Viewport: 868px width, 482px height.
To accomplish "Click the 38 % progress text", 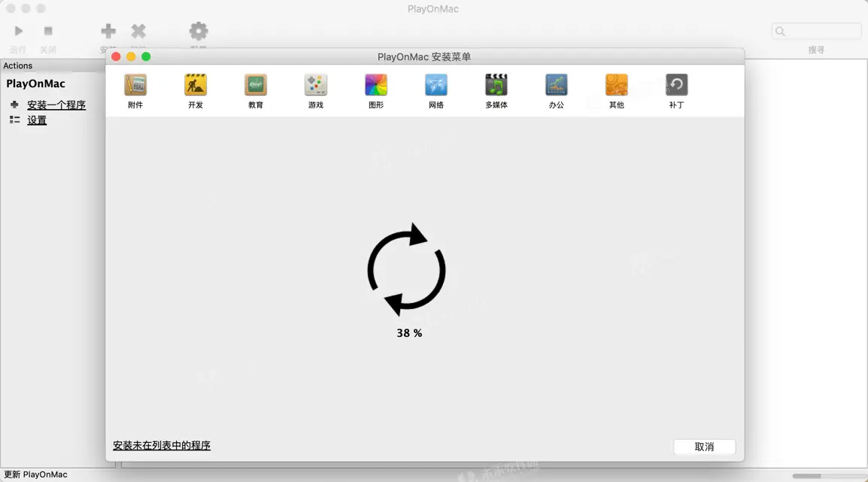I will coord(409,333).
